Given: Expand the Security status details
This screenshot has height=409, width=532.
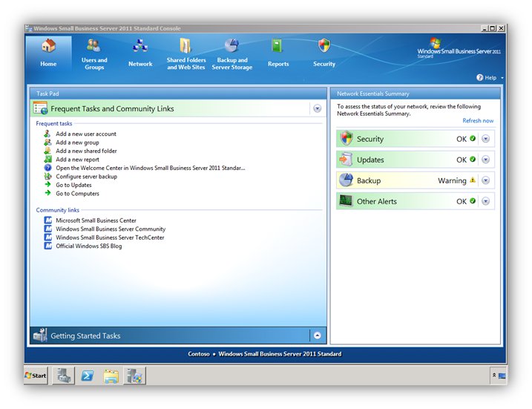Looking at the screenshot, I should click(x=486, y=139).
